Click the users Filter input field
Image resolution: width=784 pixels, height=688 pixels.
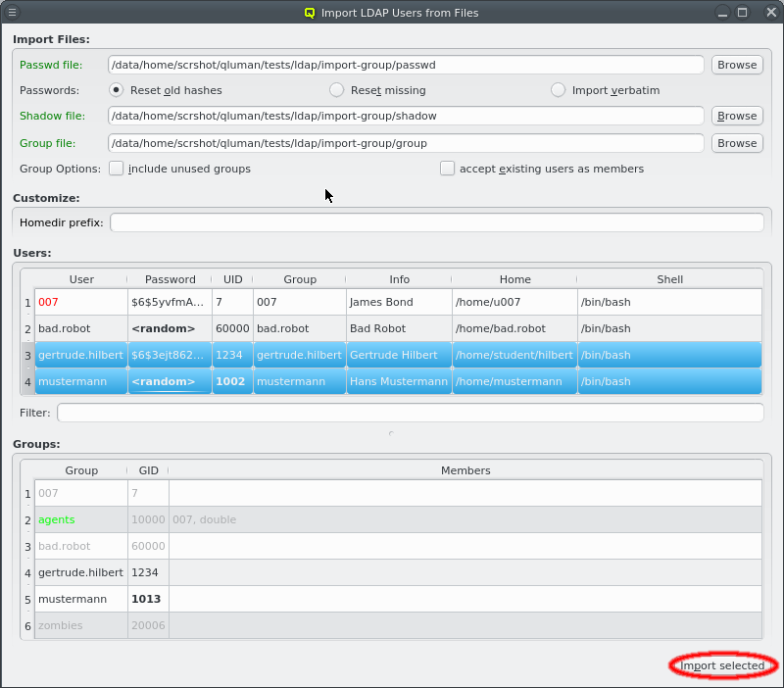pos(410,413)
